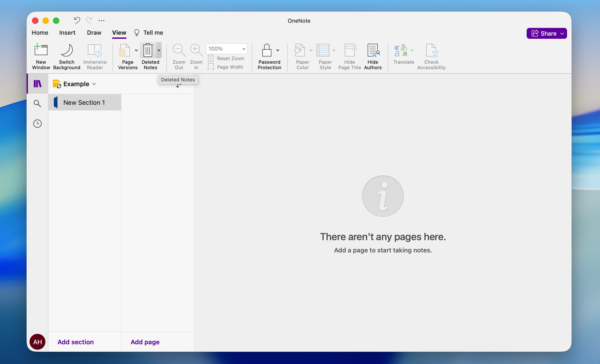Switch to the Home tab
The height and width of the screenshot is (364, 600).
[40, 33]
